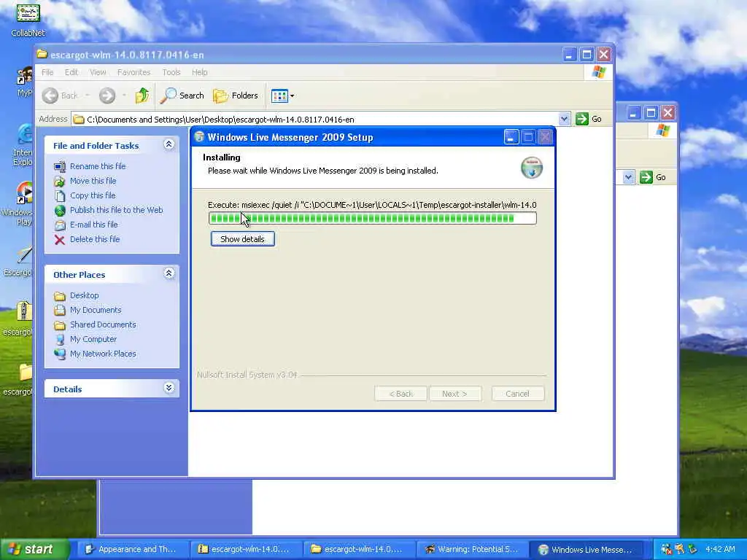The height and width of the screenshot is (560, 747).
Task: Click Delete this file link
Action: (x=95, y=239)
